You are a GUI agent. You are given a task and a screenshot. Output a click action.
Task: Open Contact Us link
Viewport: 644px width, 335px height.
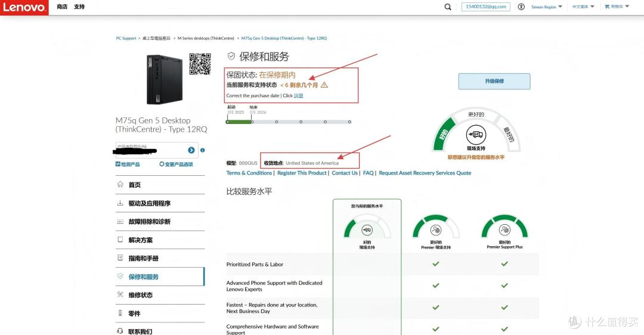345,173
